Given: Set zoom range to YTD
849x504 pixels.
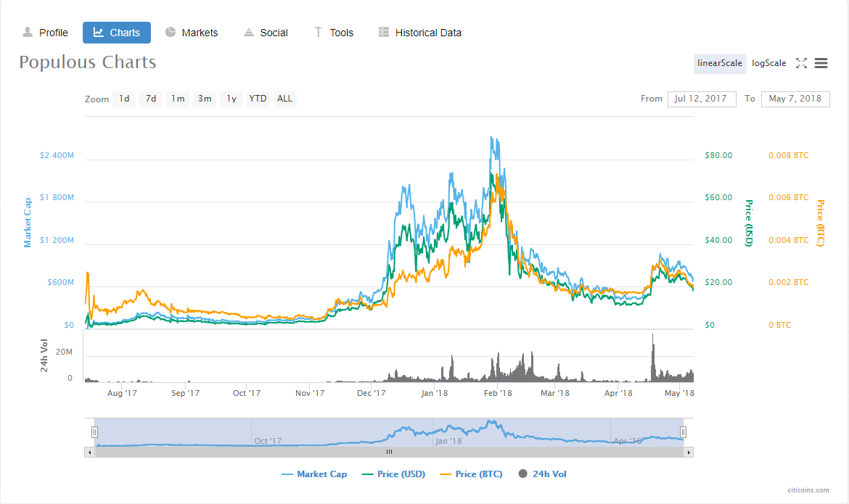Looking at the screenshot, I should (x=258, y=99).
